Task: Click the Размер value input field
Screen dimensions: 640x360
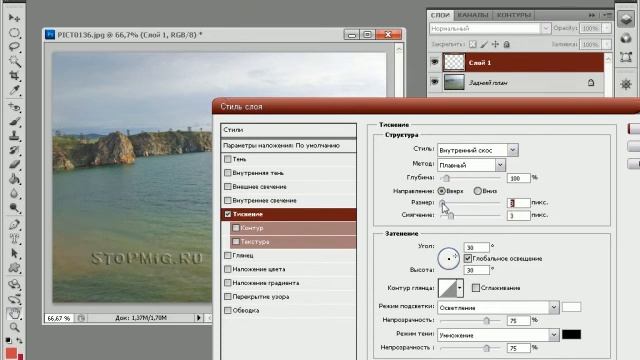Action: coord(518,202)
